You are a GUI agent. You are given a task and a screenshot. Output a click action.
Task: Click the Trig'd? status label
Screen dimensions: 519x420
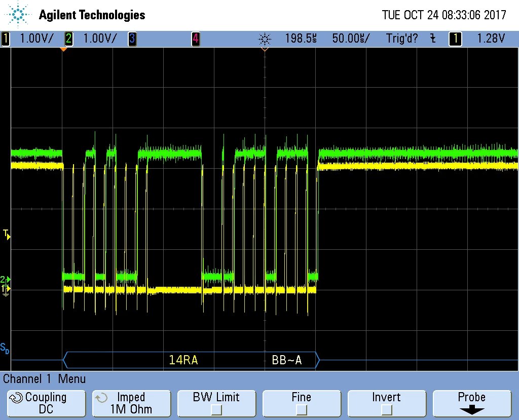tap(402, 39)
